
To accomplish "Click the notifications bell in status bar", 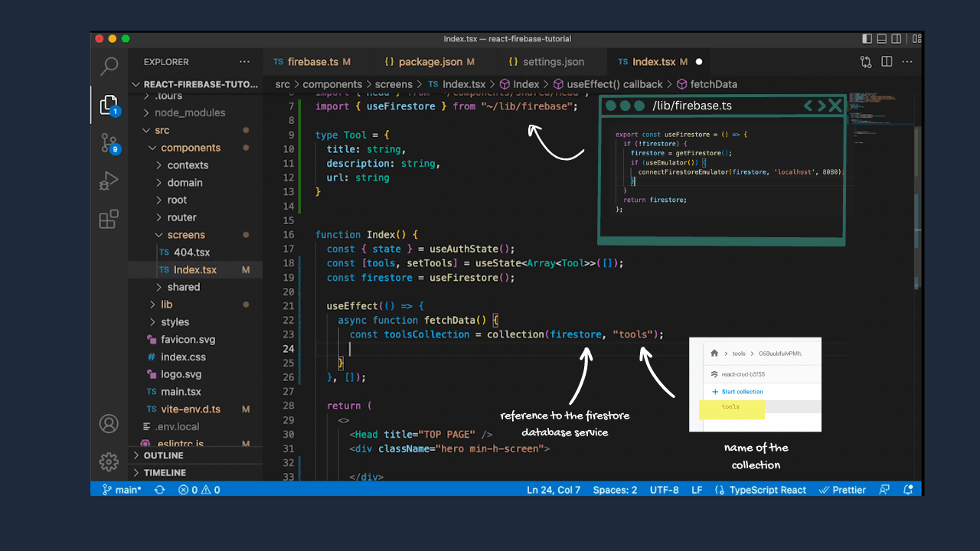I will 908,490.
